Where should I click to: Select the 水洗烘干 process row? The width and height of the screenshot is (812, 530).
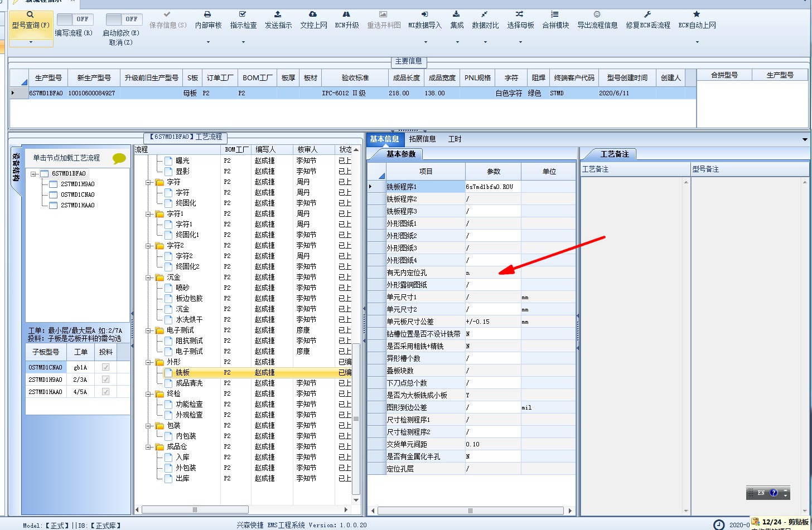point(243,319)
